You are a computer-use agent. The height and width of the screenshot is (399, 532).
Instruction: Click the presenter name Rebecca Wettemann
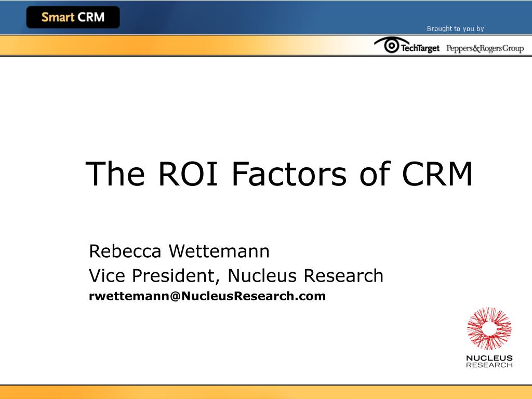[x=179, y=251]
